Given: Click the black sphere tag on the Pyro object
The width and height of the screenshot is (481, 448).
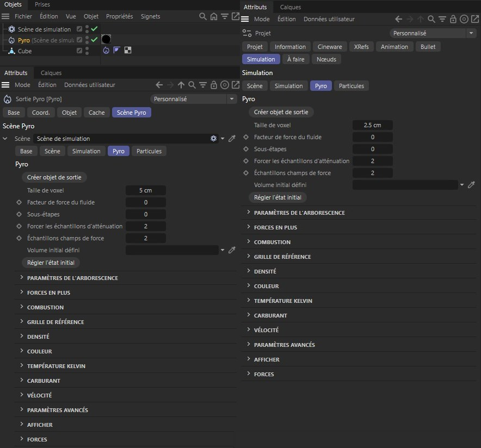Looking at the screenshot, I should (106, 40).
